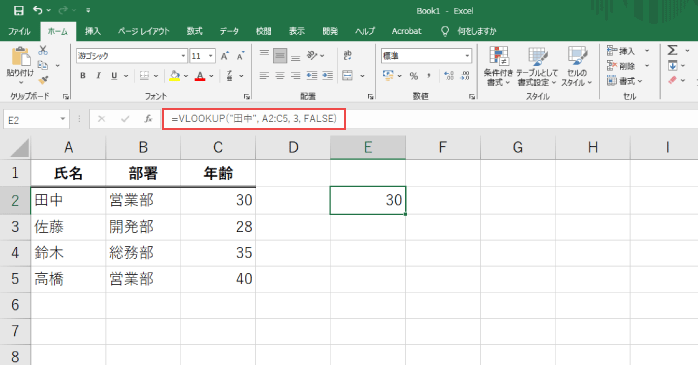
Task: Click the Borders icon
Action: click(144, 76)
